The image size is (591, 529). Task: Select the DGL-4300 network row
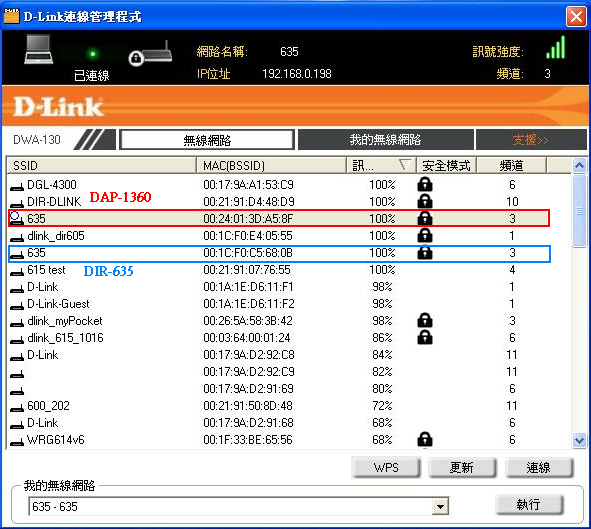tap(279, 185)
